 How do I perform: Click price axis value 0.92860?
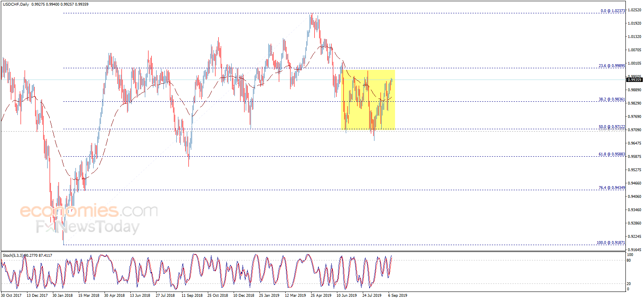(x=634, y=223)
